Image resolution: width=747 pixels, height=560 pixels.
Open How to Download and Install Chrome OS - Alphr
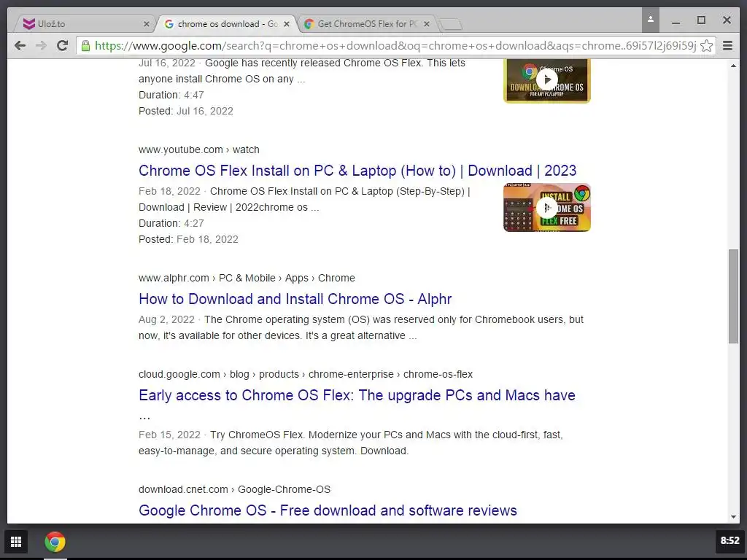(x=295, y=299)
